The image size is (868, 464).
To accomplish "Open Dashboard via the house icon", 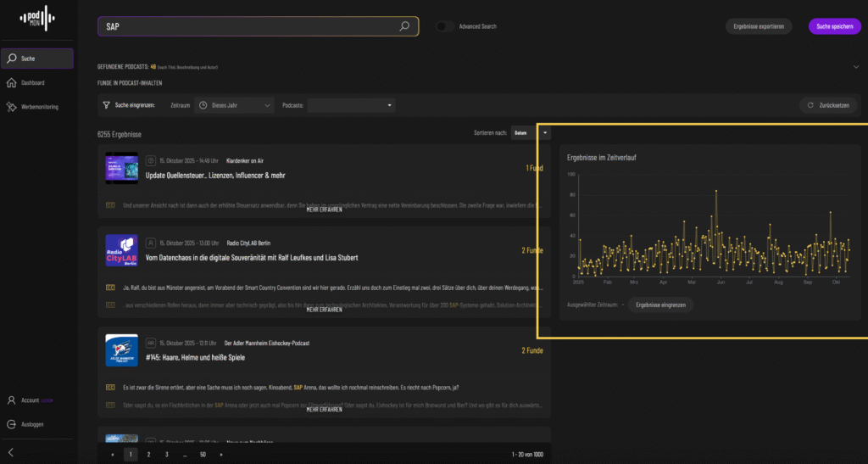I will point(11,82).
